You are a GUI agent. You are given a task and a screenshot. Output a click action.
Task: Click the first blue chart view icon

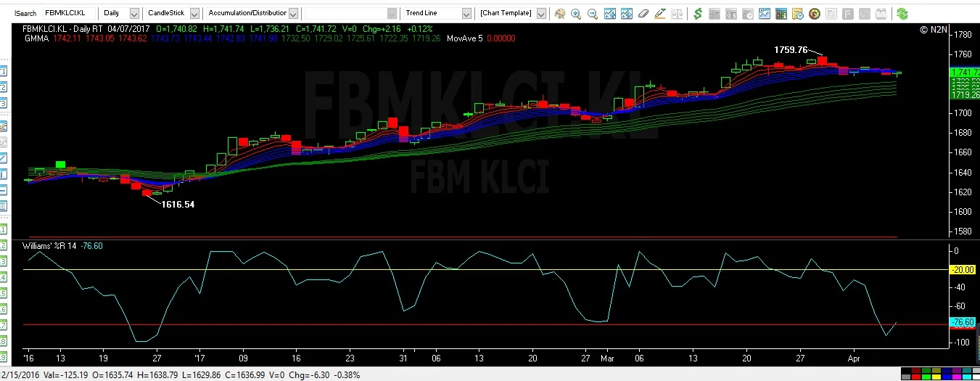pyautogui.click(x=610, y=14)
